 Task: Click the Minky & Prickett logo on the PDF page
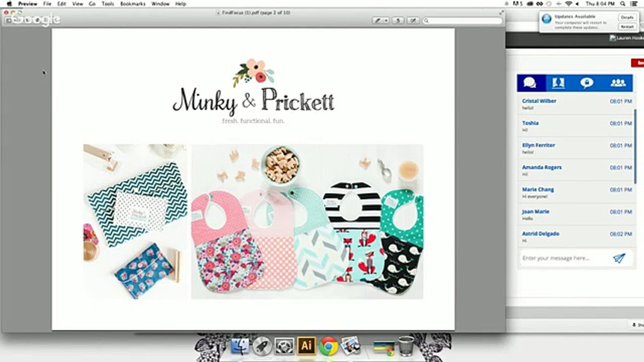pyautogui.click(x=254, y=92)
